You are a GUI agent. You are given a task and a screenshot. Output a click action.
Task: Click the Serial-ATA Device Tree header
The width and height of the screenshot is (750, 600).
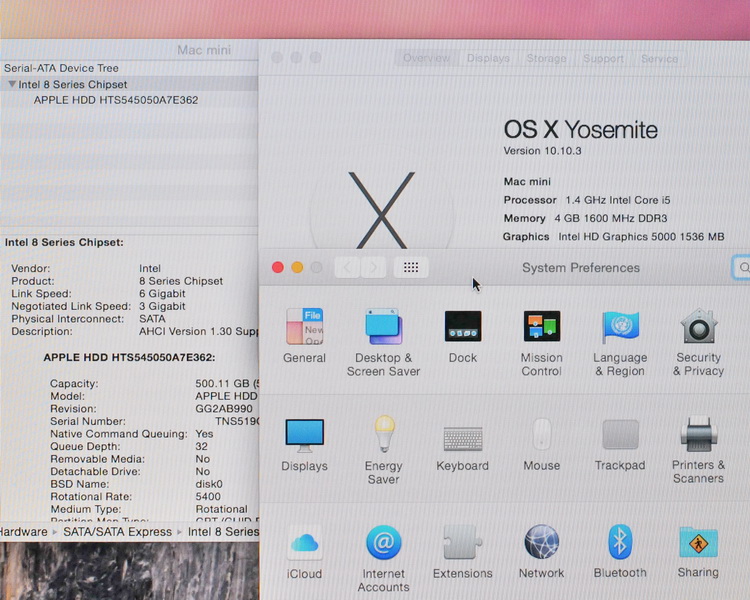61,68
